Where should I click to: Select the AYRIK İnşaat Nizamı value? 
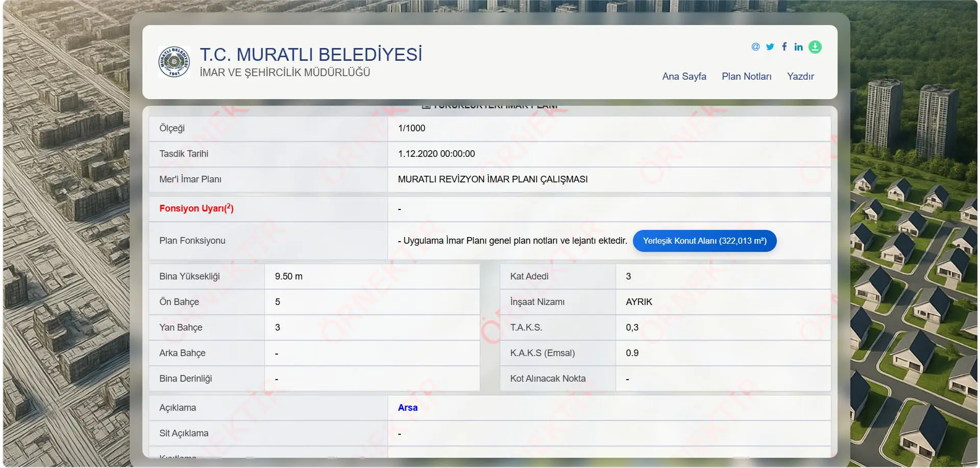639,302
